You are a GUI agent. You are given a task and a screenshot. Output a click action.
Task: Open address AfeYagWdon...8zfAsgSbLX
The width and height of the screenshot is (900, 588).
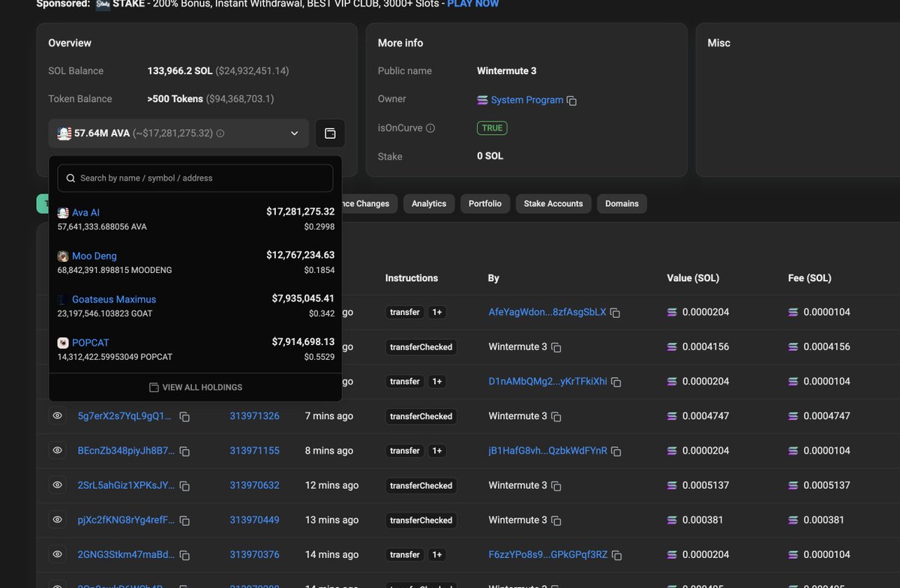pyautogui.click(x=547, y=312)
